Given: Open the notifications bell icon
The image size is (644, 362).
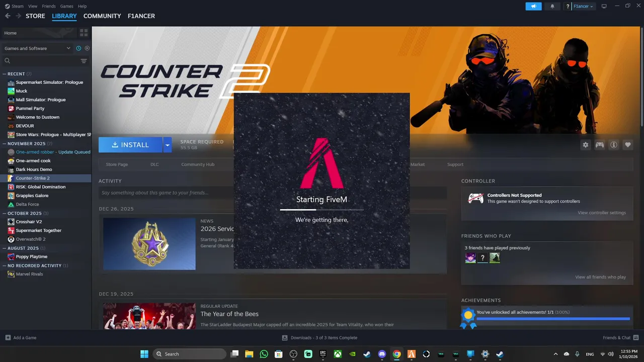Looking at the screenshot, I should tap(552, 6).
